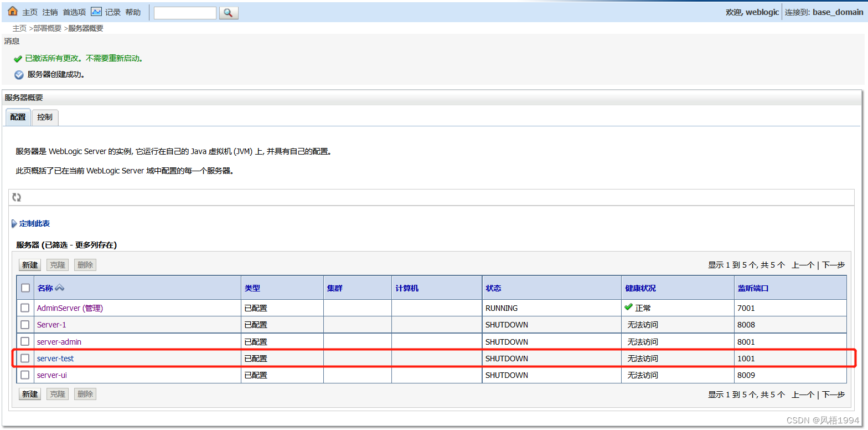Focus the top search input field
The width and height of the screenshot is (868, 430).
(185, 13)
